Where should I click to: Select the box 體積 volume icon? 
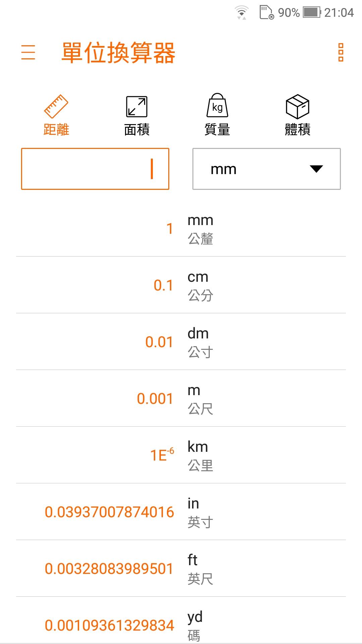coord(298,107)
